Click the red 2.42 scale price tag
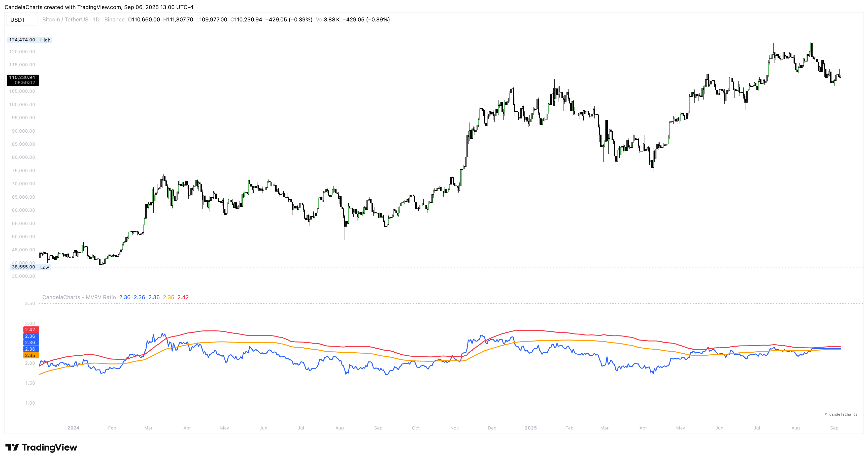The image size is (868, 461). click(x=30, y=329)
